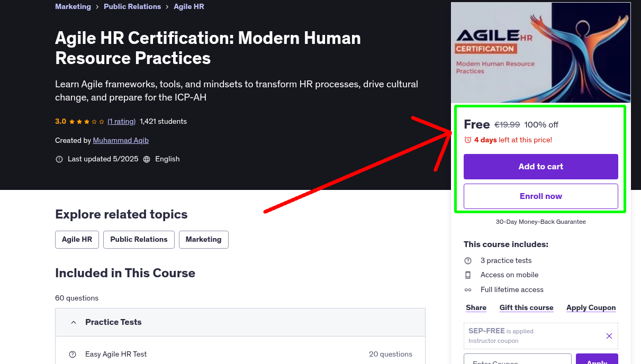The width and height of the screenshot is (641, 364).
Task: Open instructor Muhammad Aqib's profile
Action: (x=121, y=140)
